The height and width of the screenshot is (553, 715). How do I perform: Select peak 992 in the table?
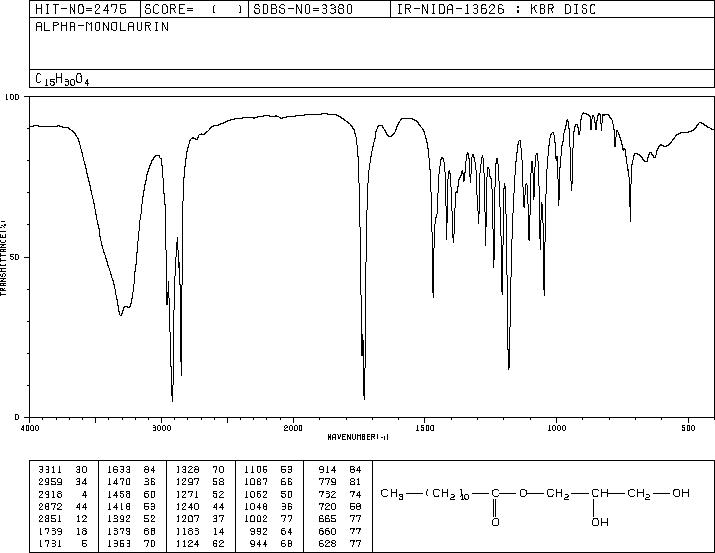[x=271, y=532]
